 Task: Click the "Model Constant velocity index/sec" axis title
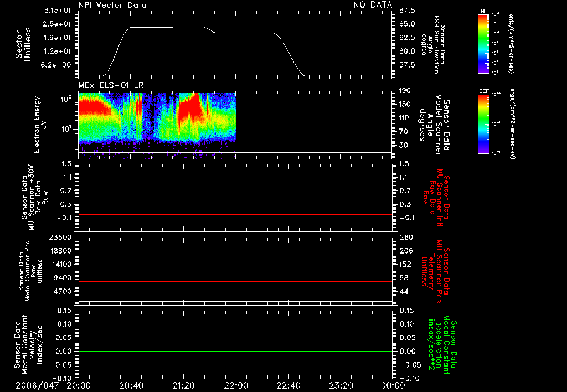tap(28, 344)
